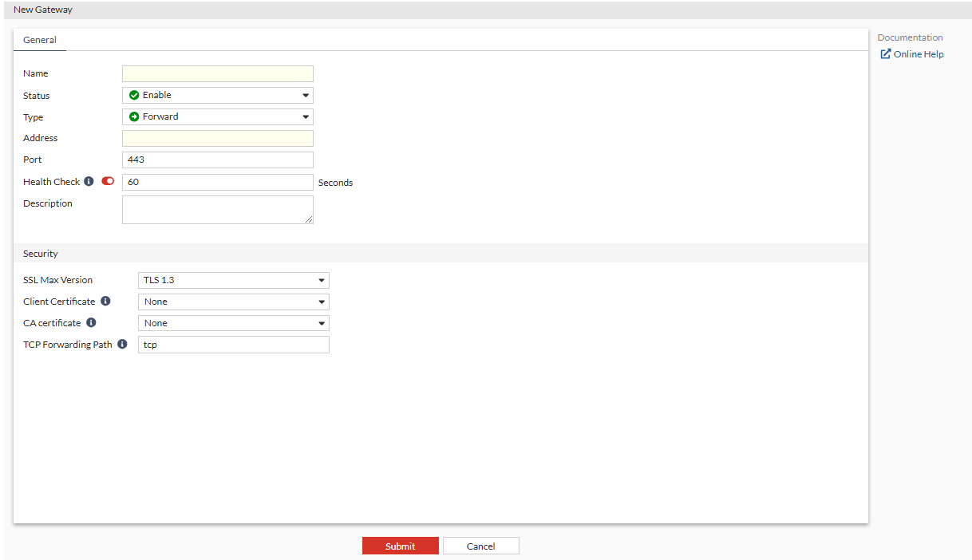Click the external-link icon beside Online Help
972x560 pixels.
(x=886, y=53)
